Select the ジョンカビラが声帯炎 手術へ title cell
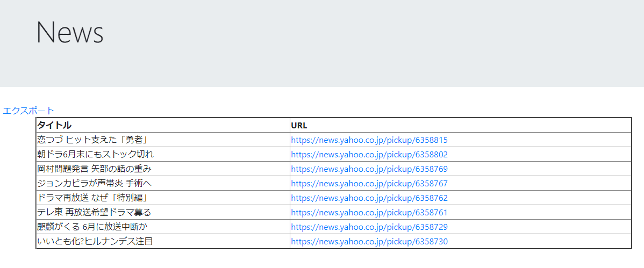 click(x=94, y=183)
